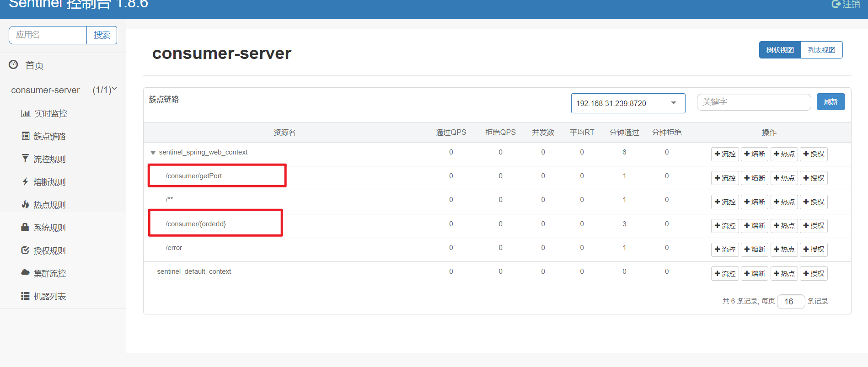868x367 pixels.
Task: Click the 分钟通过 column header
Action: pos(624,132)
